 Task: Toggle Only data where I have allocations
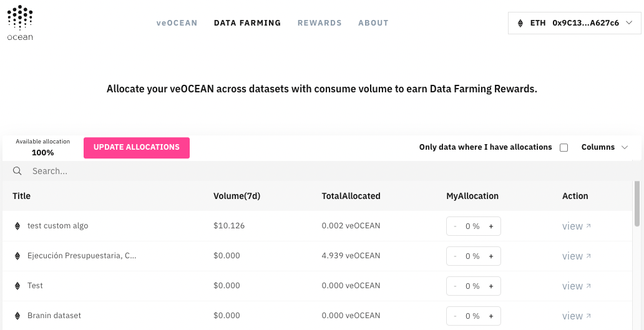point(564,148)
